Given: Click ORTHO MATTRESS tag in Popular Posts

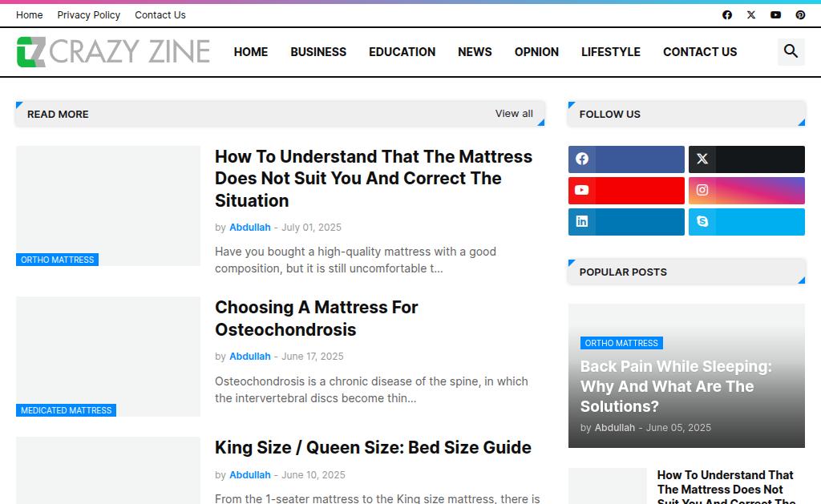Looking at the screenshot, I should click(621, 343).
